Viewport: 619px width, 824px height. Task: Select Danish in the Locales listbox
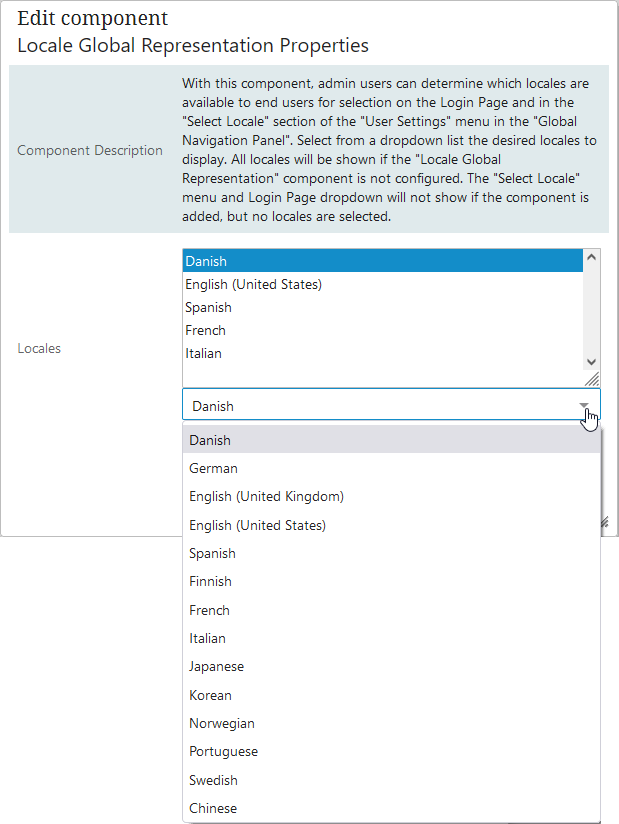click(x=383, y=261)
